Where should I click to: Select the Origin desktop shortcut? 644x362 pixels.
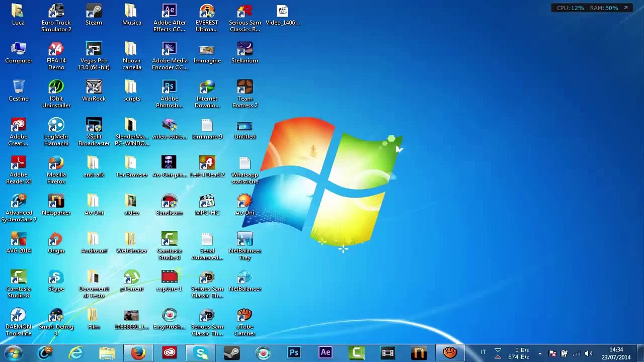(56, 243)
